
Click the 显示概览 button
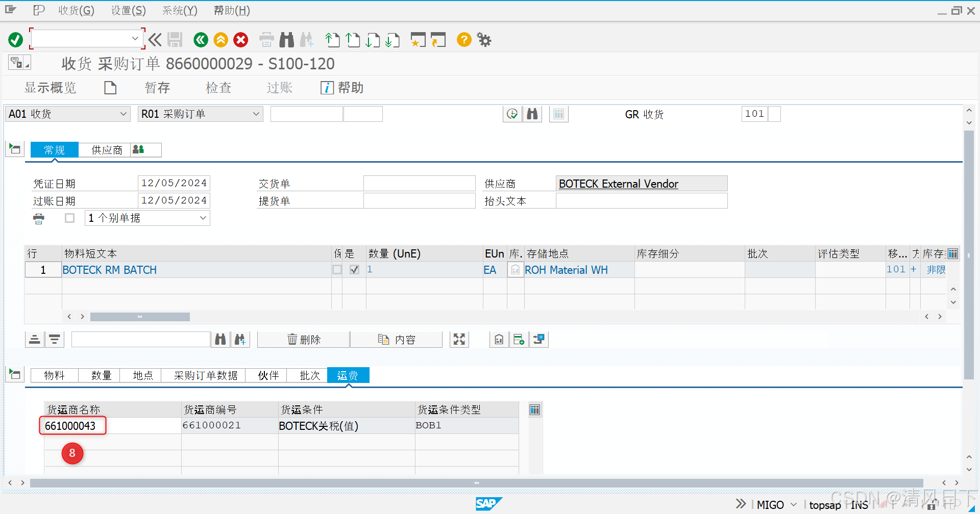(50, 88)
